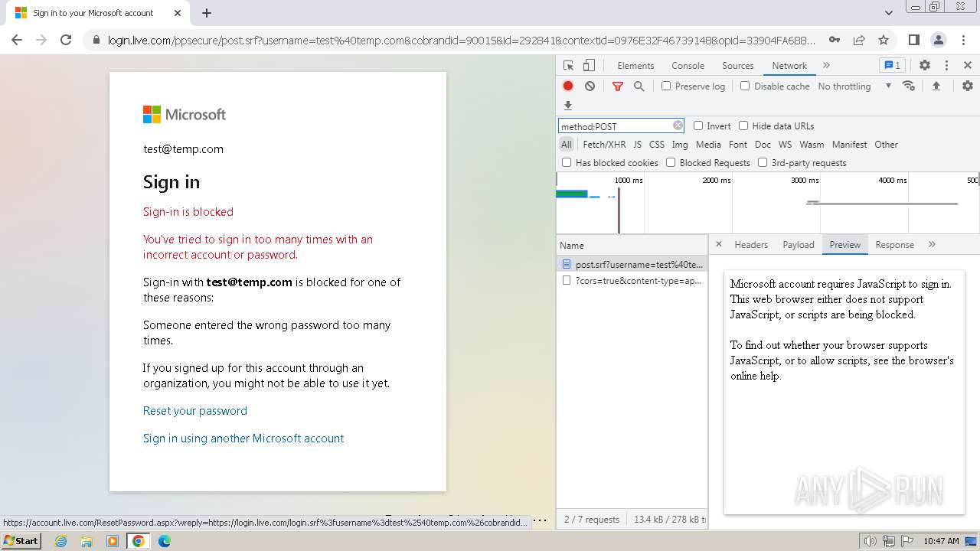This screenshot has height=551, width=980.
Task: Open the Windows Start menu
Action: pyautogui.click(x=21, y=540)
